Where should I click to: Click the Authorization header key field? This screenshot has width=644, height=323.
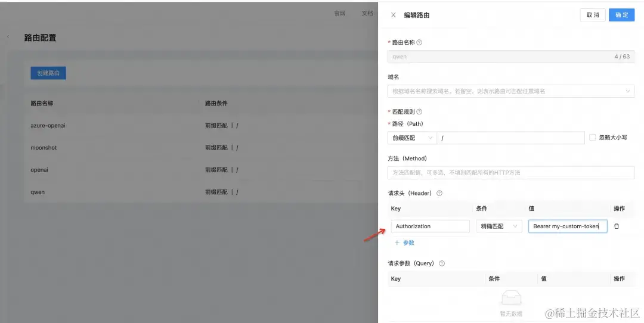click(x=430, y=226)
